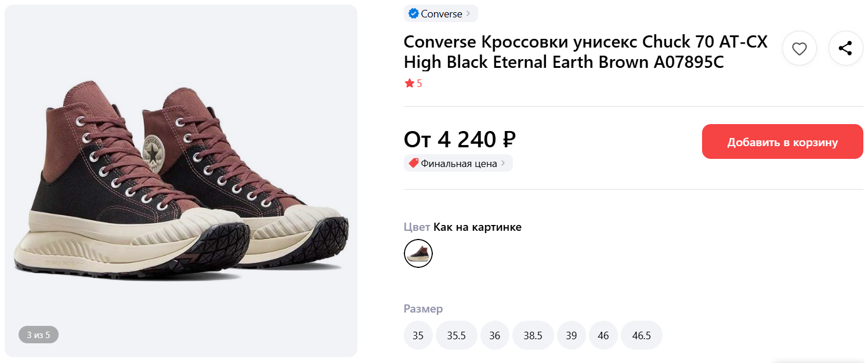Click the 3 из 5 photo counter

click(39, 335)
